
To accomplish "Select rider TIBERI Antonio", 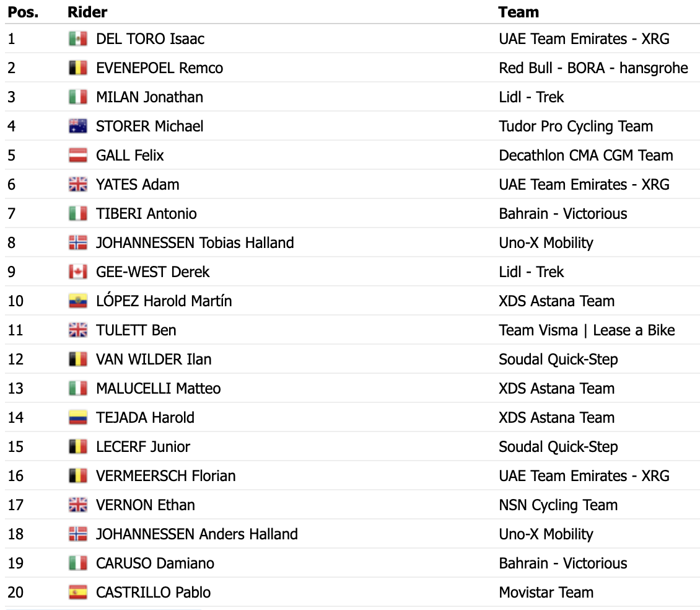I will (x=146, y=214).
